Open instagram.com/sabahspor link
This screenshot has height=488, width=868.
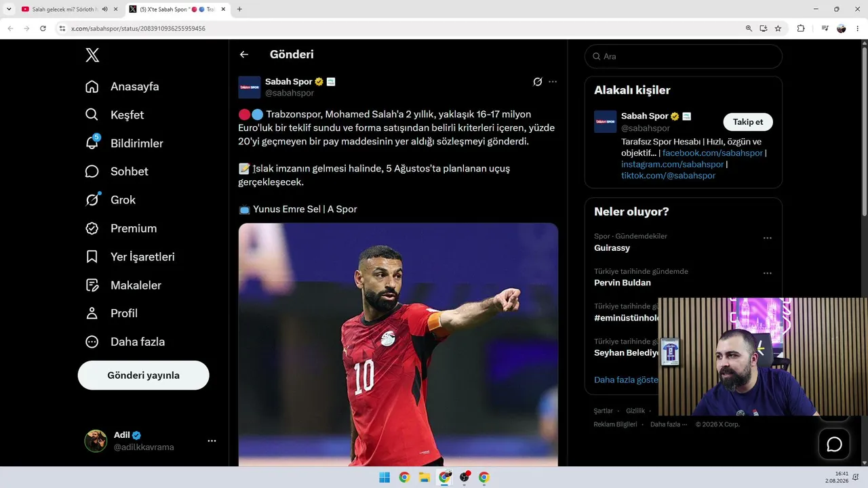[673, 165]
